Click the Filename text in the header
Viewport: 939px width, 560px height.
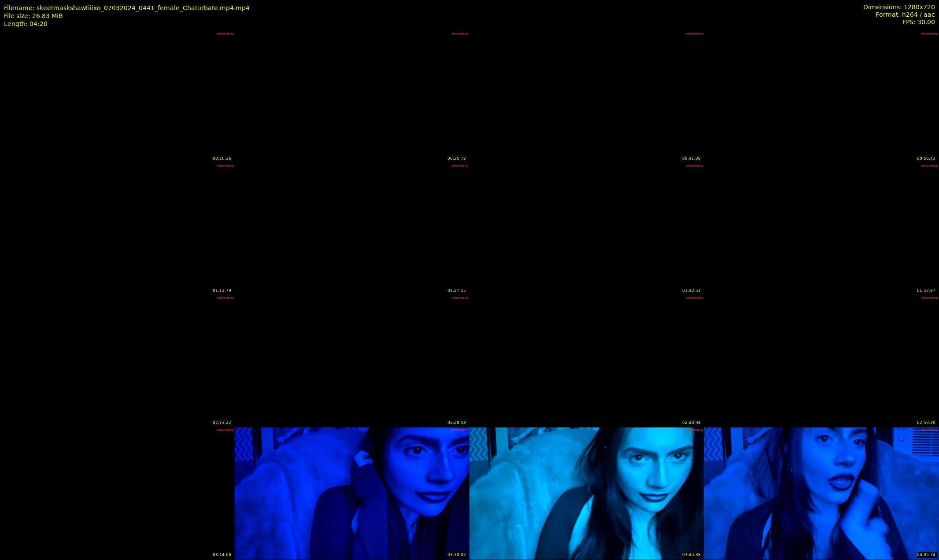click(127, 8)
